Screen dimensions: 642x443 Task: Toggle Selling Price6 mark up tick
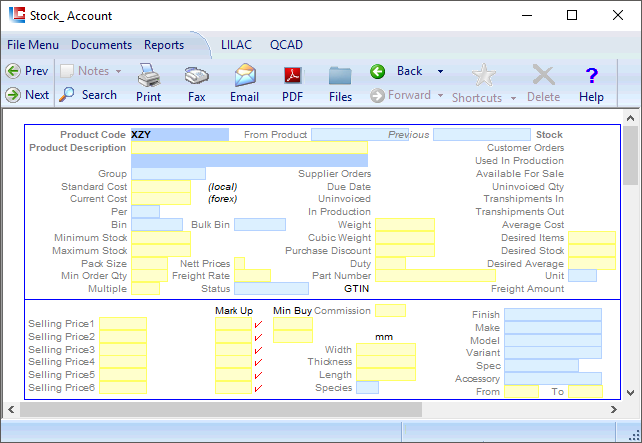(x=258, y=388)
